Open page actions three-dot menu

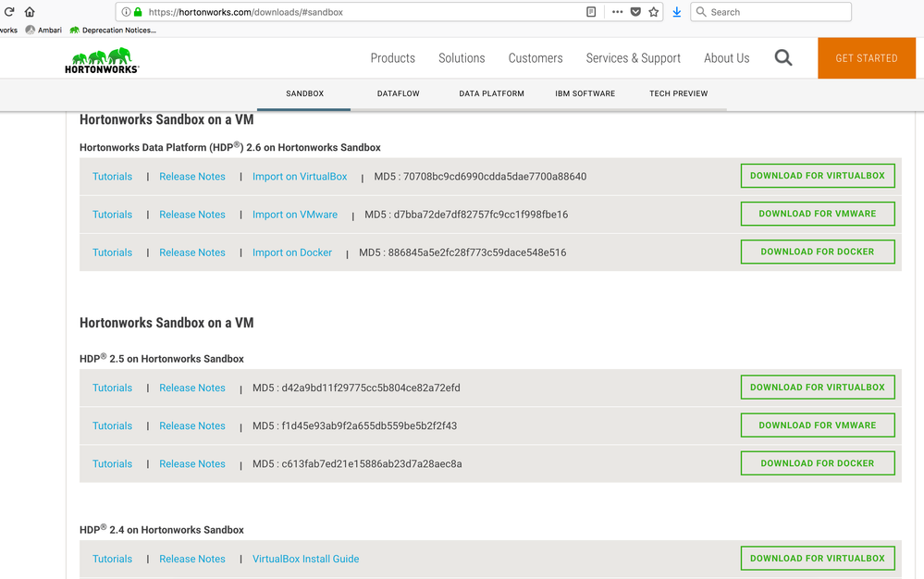coord(617,12)
